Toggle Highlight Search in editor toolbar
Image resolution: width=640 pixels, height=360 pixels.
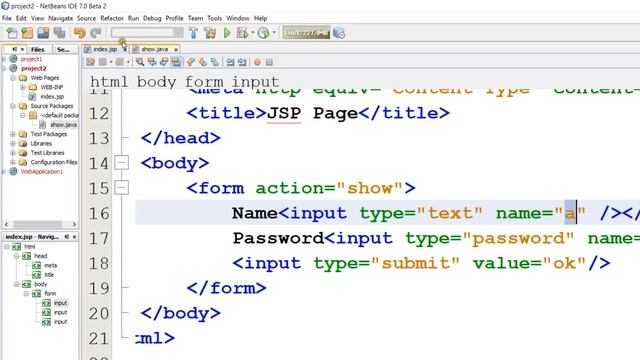click(176, 62)
